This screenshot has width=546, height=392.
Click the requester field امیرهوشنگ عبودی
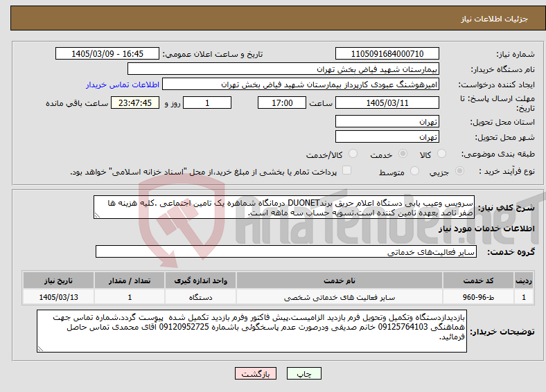click(301, 84)
